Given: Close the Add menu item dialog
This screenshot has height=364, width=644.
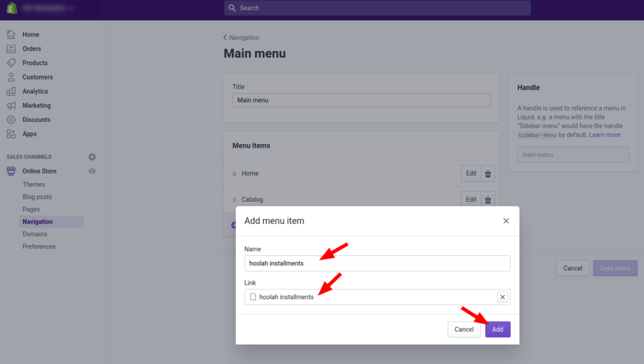Looking at the screenshot, I should point(506,221).
